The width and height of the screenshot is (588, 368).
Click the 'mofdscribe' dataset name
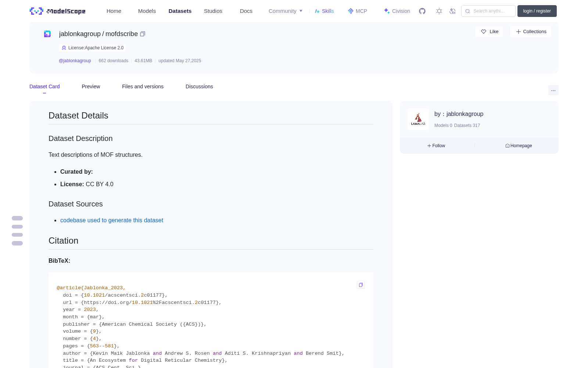122,34
